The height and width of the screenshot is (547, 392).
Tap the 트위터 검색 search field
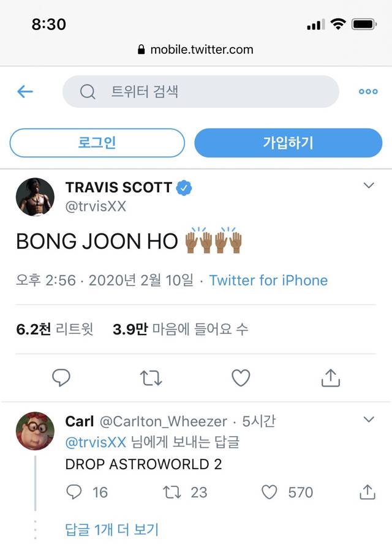[184, 91]
